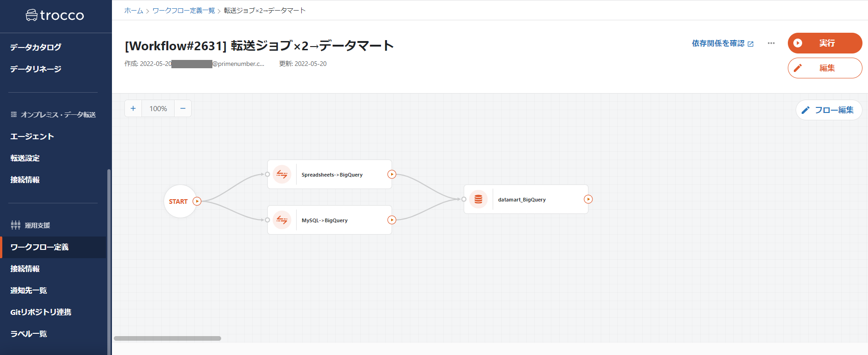Image resolution: width=868 pixels, height=355 pixels.
Task: Run the workflow with 実行 button
Action: point(825,43)
